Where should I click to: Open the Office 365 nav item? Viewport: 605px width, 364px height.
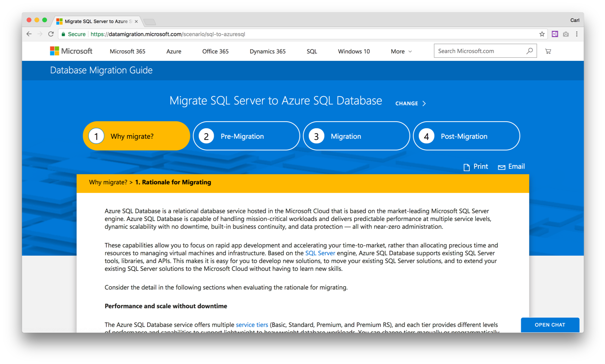215,51
